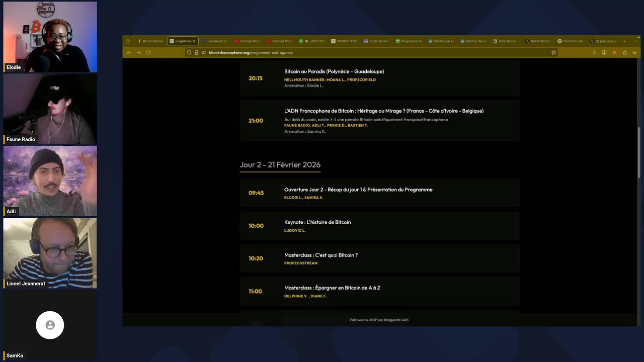Click speakers 'DELPHINE V. , DIANE F.'
This screenshot has width=644, height=362.
click(x=305, y=296)
